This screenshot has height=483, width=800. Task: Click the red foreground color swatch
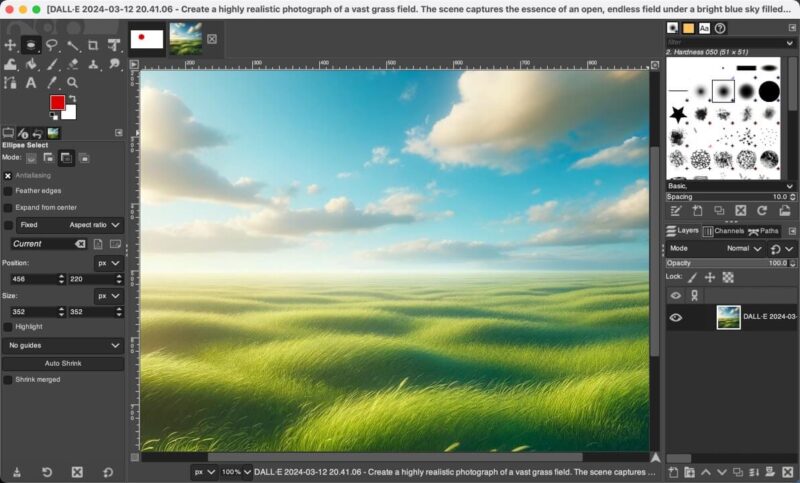click(x=57, y=103)
